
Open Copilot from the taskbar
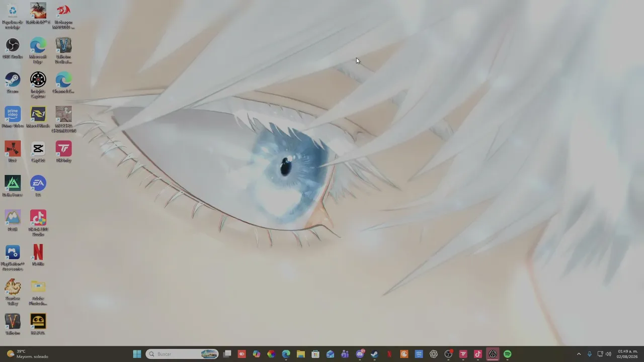(x=257, y=354)
